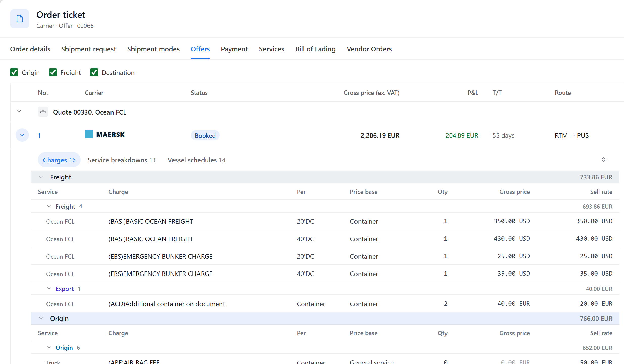Click the 2,286.19 EUR gross price
The width and height of the screenshot is (624, 364).
(380, 135)
